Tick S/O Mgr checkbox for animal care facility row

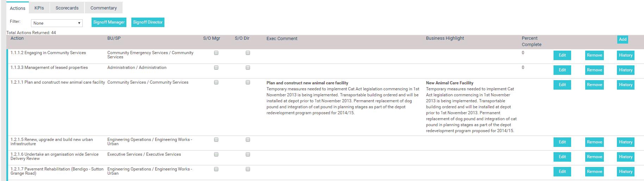pyautogui.click(x=216, y=82)
